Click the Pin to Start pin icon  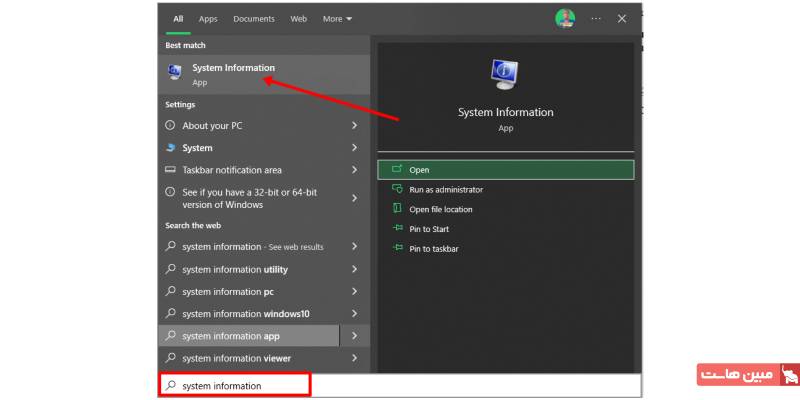pyautogui.click(x=397, y=229)
